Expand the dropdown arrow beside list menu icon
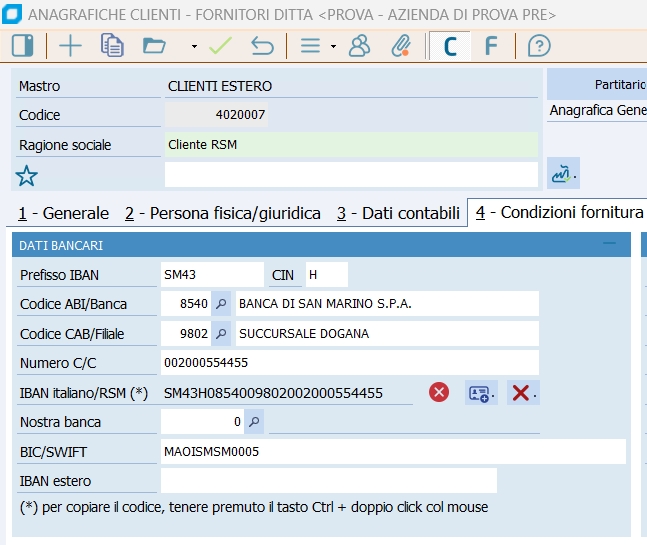The image size is (647, 545). [333, 46]
